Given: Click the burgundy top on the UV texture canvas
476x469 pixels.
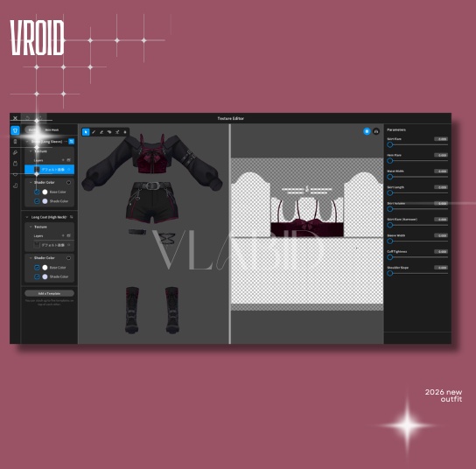Looking at the screenshot, I should [307, 228].
